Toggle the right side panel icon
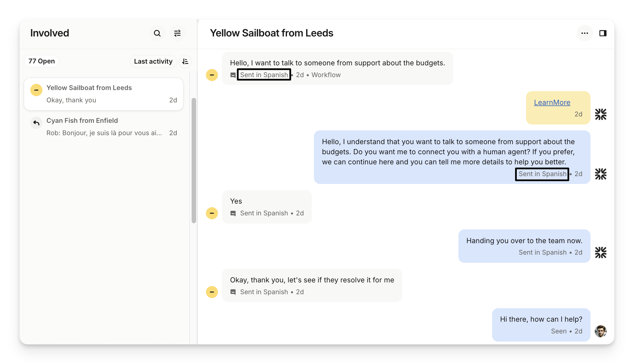This screenshot has width=634, height=364. (x=603, y=33)
